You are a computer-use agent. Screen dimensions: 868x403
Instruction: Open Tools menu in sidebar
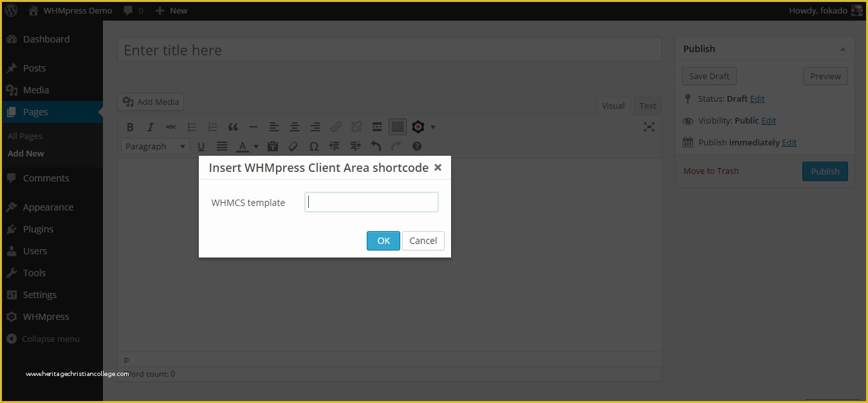pos(51,273)
